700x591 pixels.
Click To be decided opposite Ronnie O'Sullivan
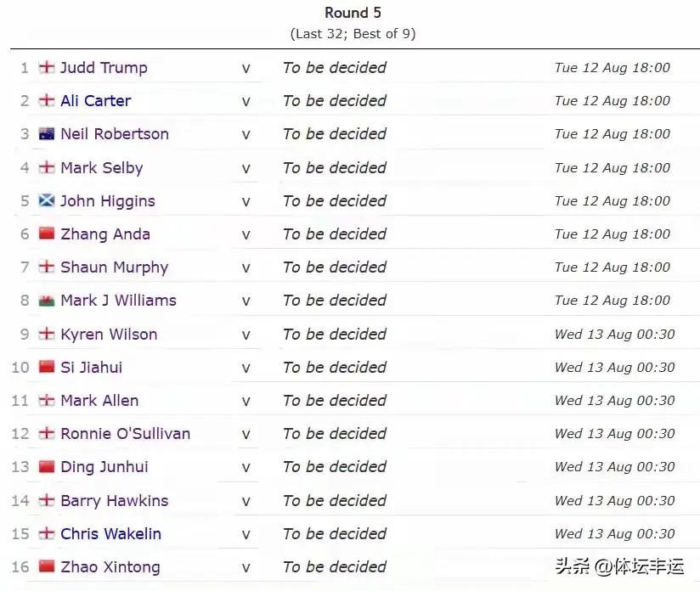click(x=335, y=433)
